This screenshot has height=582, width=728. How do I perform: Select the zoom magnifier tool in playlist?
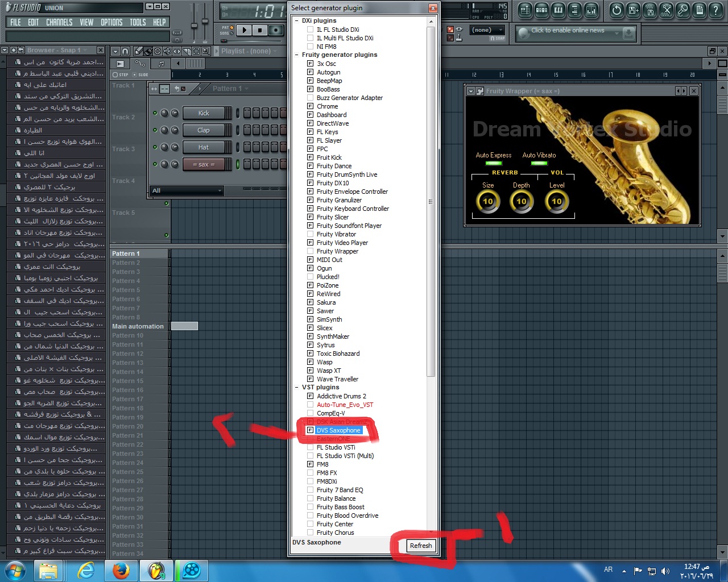tap(206, 51)
